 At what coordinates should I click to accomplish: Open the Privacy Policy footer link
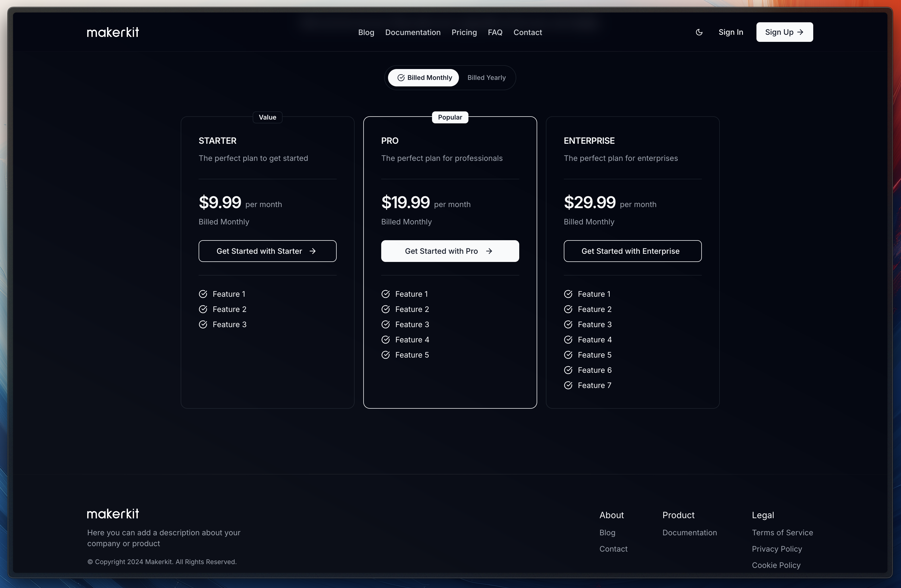pos(777,549)
